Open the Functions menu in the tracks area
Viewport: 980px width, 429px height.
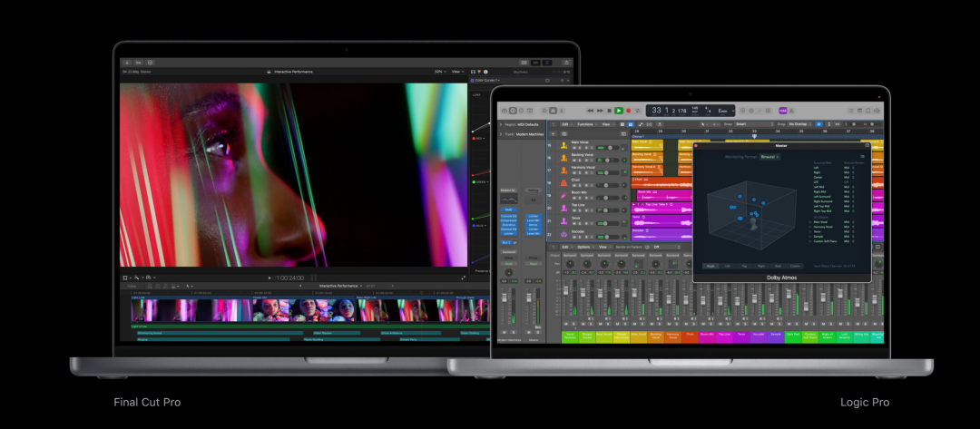pyautogui.click(x=587, y=124)
